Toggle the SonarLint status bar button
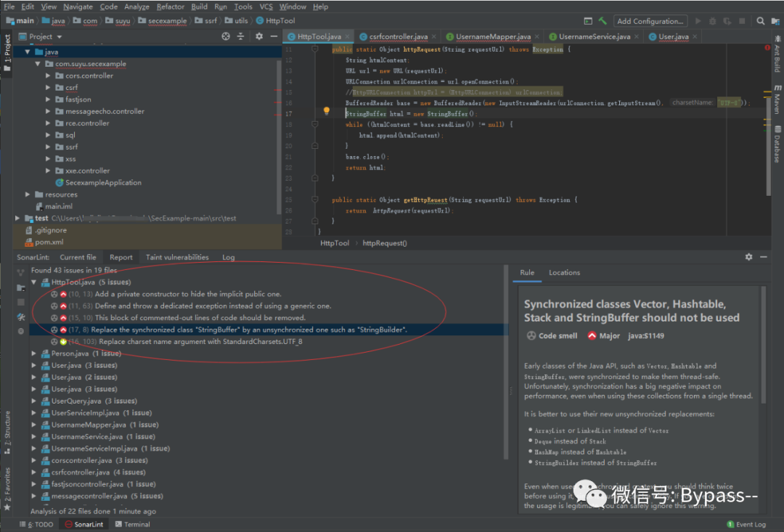The width and height of the screenshot is (784, 532). pyautogui.click(x=84, y=525)
